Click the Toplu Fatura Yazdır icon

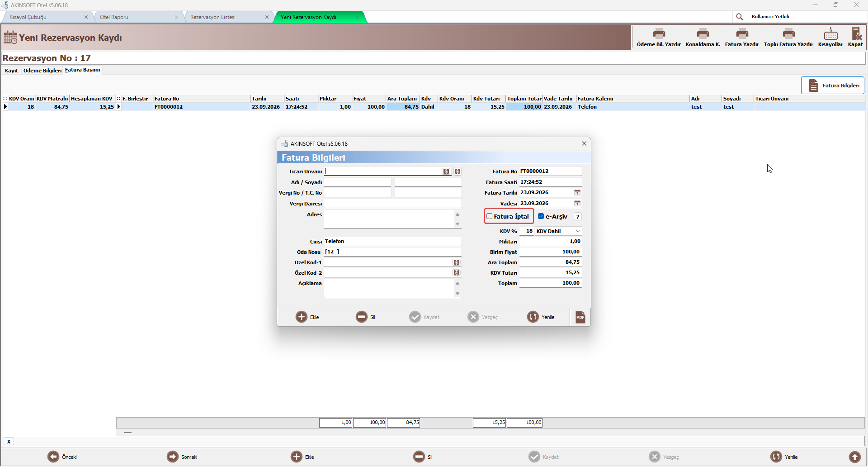pyautogui.click(x=788, y=33)
